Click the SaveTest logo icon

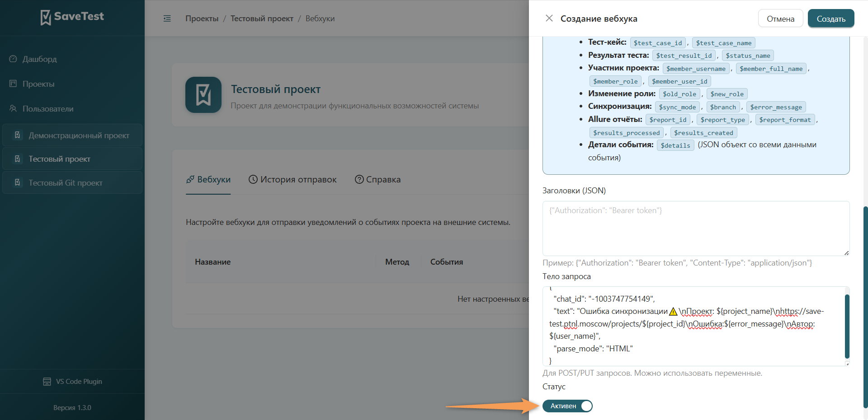46,17
